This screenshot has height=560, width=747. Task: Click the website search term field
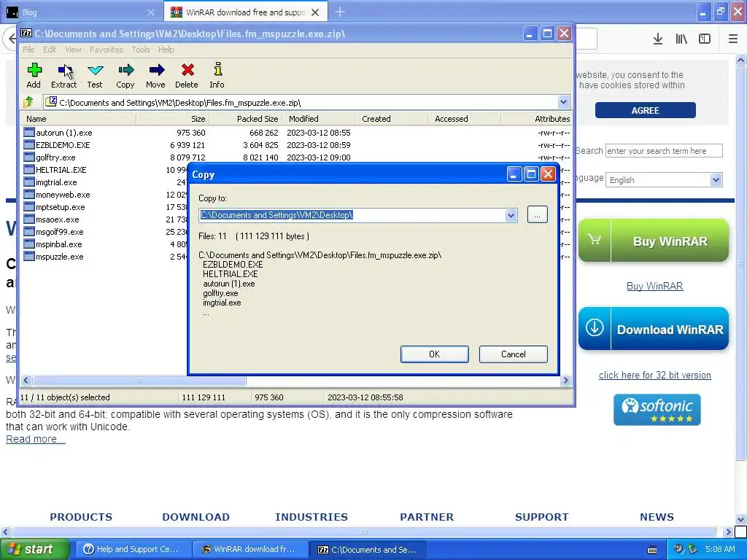[x=664, y=151]
